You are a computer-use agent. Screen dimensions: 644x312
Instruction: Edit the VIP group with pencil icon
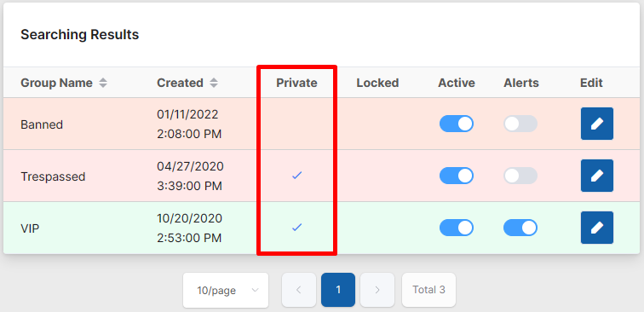[597, 228]
